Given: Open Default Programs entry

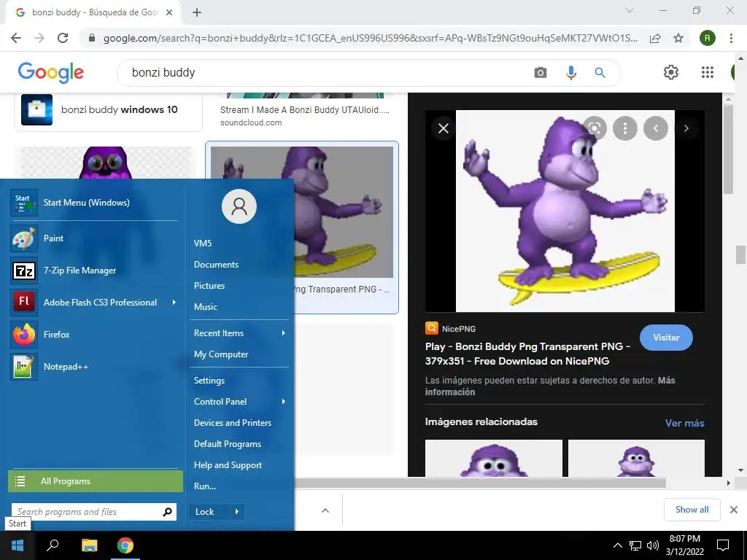Looking at the screenshot, I should pyautogui.click(x=228, y=444).
